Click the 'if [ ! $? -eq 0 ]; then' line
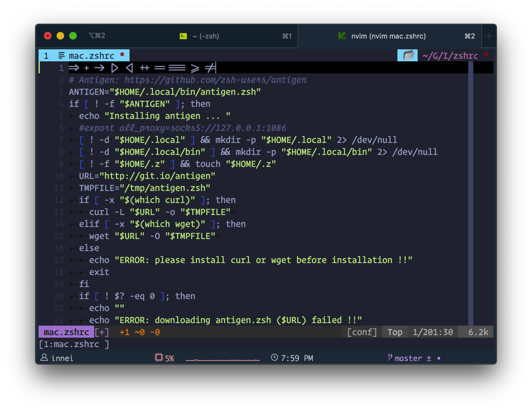The width and height of the screenshot is (532, 411). (x=137, y=296)
